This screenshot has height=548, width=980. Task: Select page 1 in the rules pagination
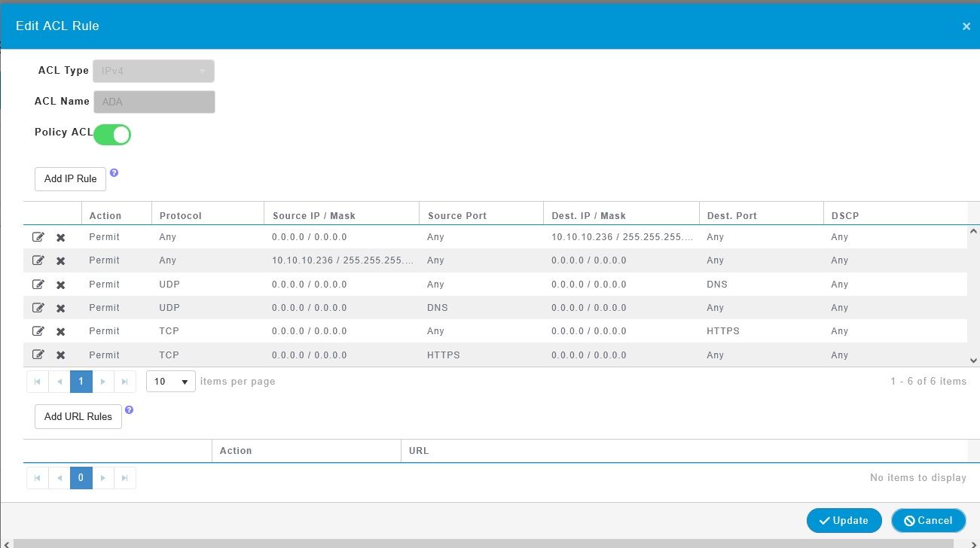pyautogui.click(x=81, y=382)
